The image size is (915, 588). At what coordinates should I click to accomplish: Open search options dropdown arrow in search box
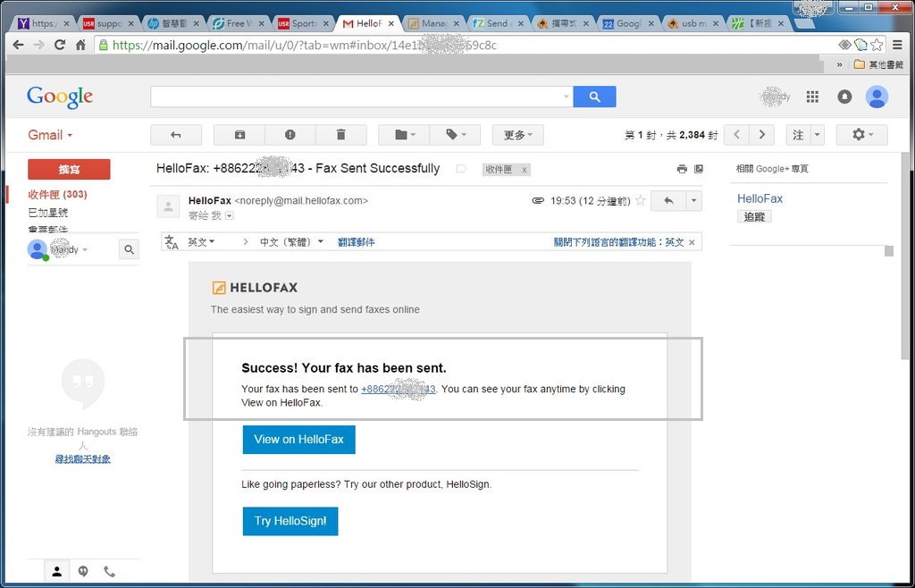click(566, 97)
